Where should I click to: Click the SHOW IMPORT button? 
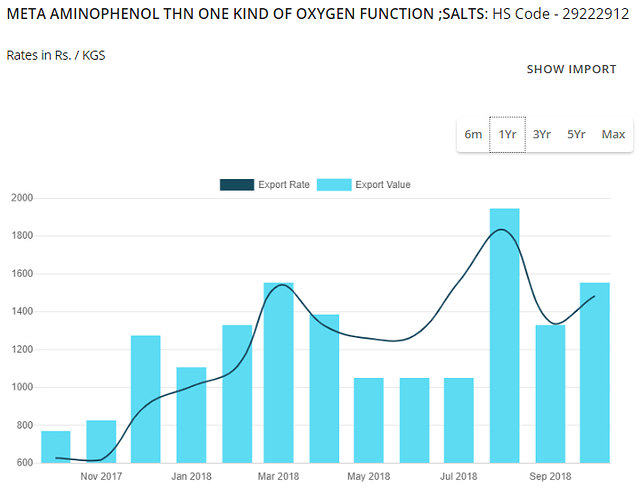(x=571, y=69)
